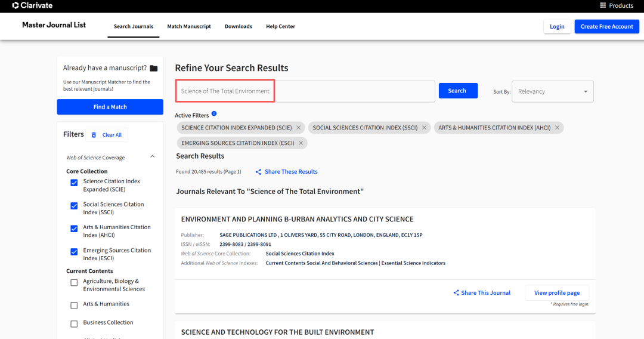The width and height of the screenshot is (644, 339).
Task: Remove the SSCI filter chip
Action: (x=425, y=128)
